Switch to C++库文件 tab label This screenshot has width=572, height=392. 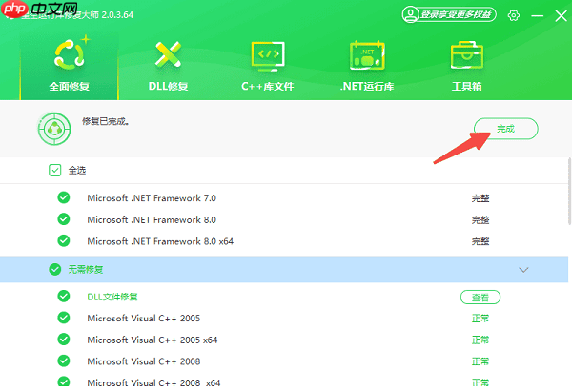pos(267,87)
